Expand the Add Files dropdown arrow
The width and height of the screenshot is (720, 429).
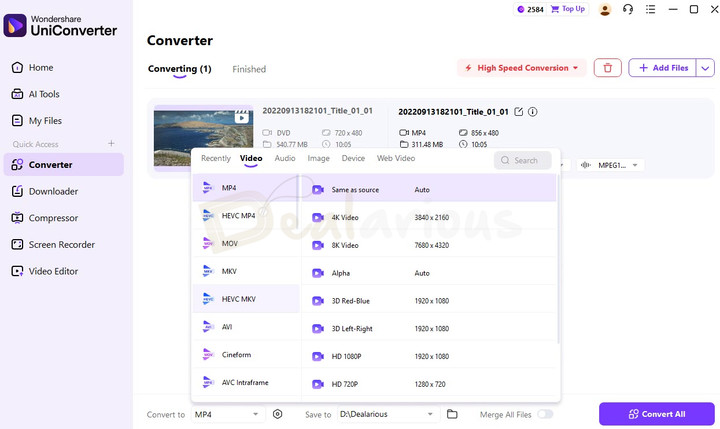pyautogui.click(x=705, y=68)
